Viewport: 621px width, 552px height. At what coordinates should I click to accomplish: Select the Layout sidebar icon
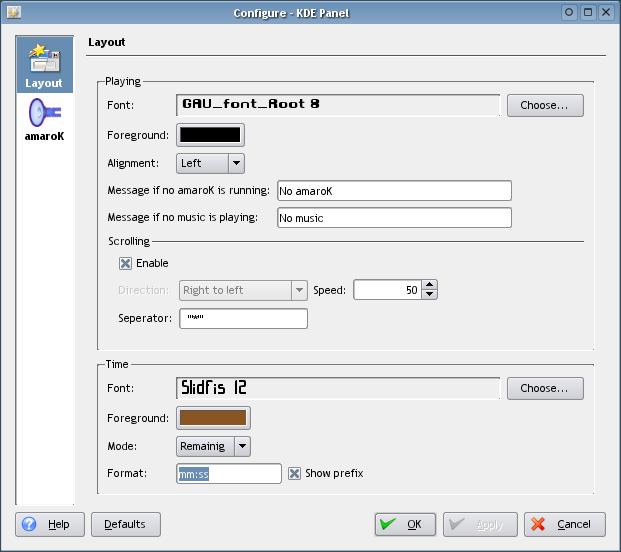coord(44,65)
